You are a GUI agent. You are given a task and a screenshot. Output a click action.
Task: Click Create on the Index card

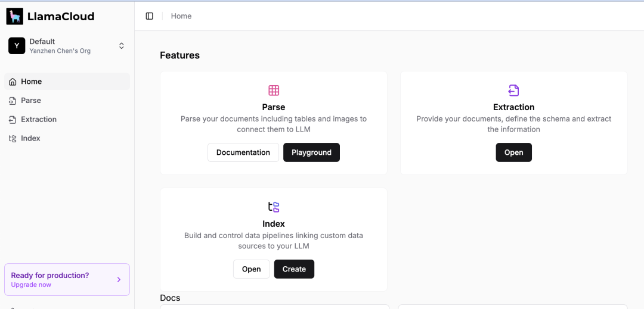pos(294,269)
